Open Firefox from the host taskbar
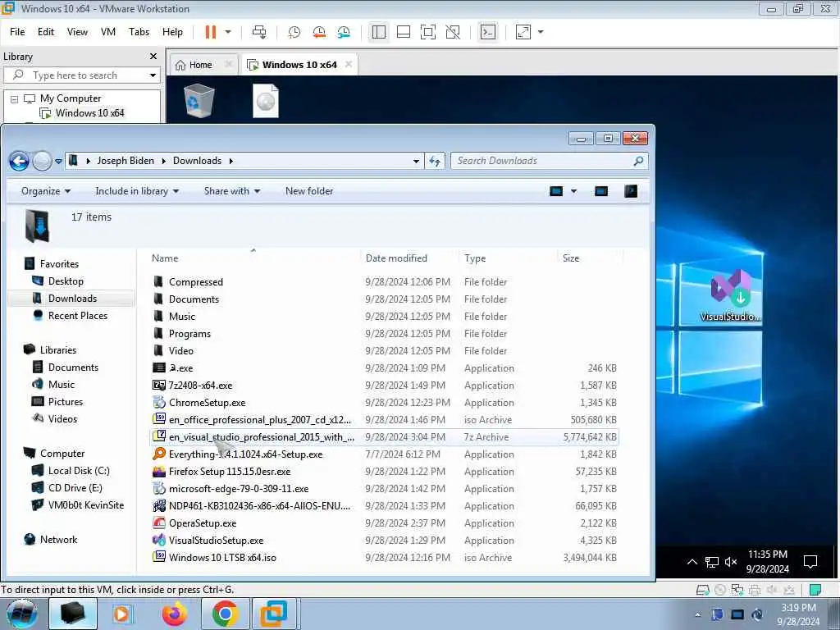This screenshot has height=630, width=840. (175, 614)
